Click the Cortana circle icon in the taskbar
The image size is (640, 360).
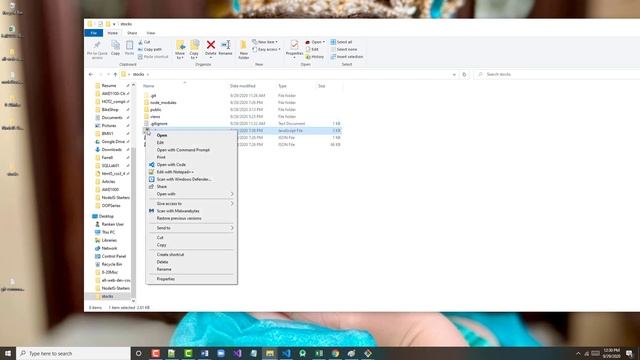point(138,353)
